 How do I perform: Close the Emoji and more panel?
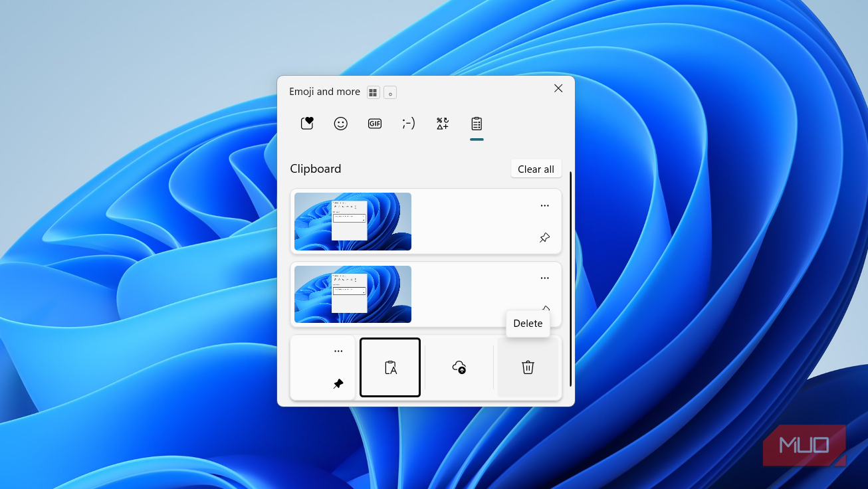click(558, 88)
